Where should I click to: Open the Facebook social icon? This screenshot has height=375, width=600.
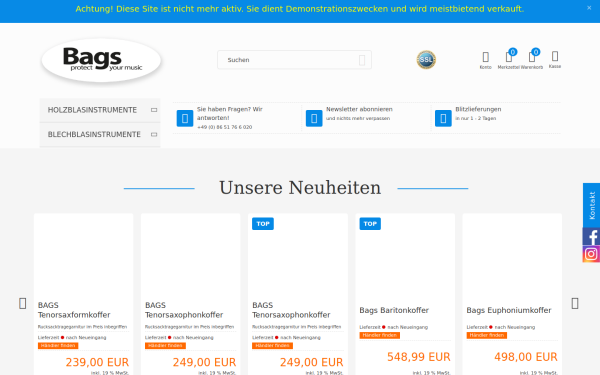click(x=592, y=237)
